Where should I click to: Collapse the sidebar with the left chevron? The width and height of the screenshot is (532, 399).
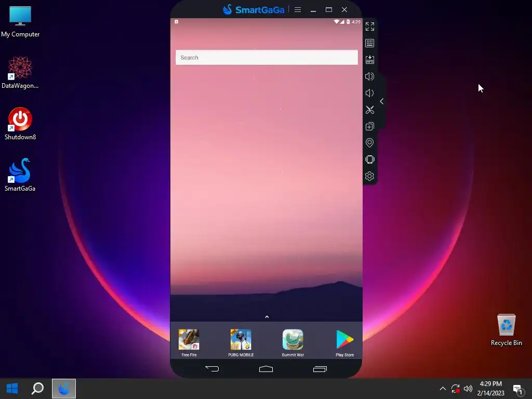382,101
